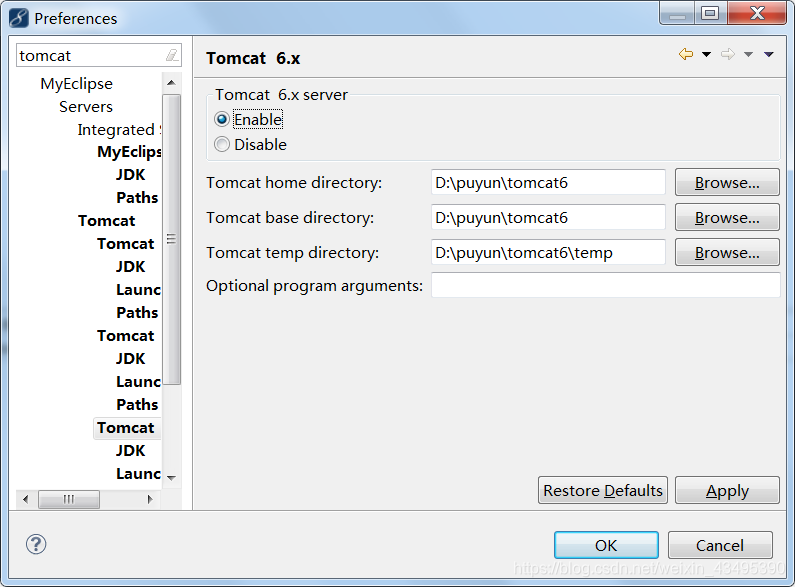Browse for Tomcat home directory
The width and height of the screenshot is (795, 587).
pos(727,182)
